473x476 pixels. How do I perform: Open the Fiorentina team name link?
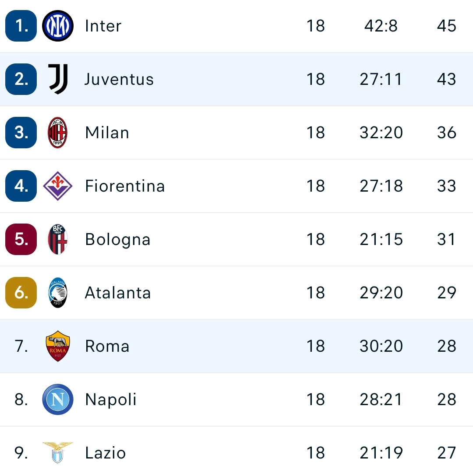point(125,186)
